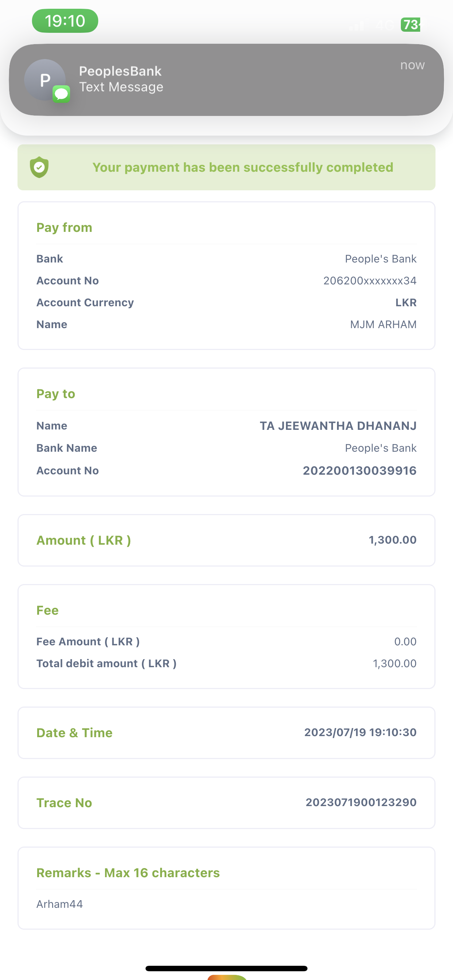
Task: Tap the payee account number 202200130039916
Action: (359, 471)
